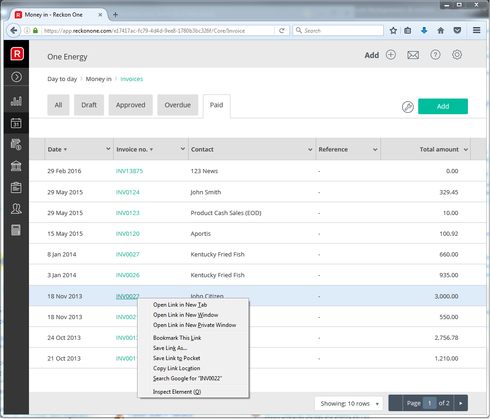Open the browser hamburger menu

pyautogui.click(x=477, y=30)
